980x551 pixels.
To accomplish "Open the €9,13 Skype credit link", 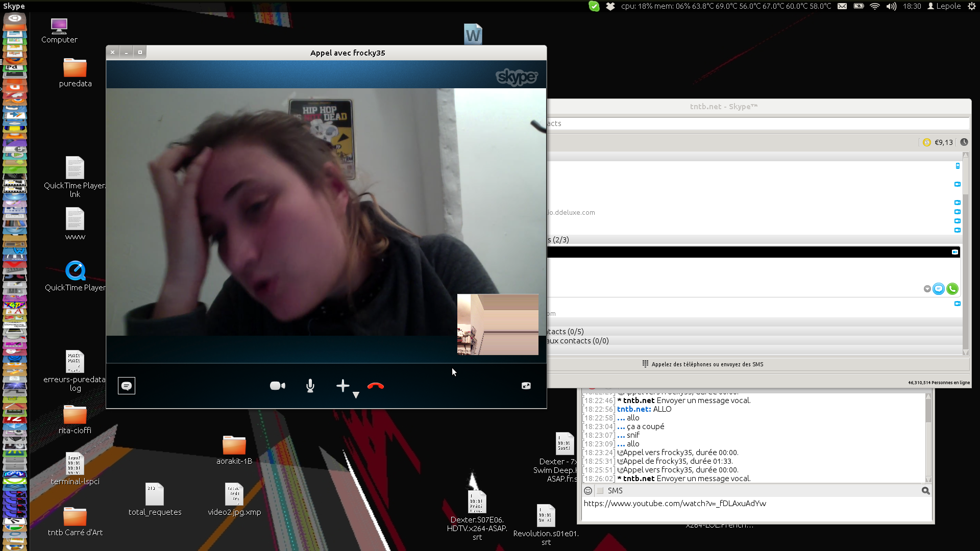I will [x=943, y=142].
